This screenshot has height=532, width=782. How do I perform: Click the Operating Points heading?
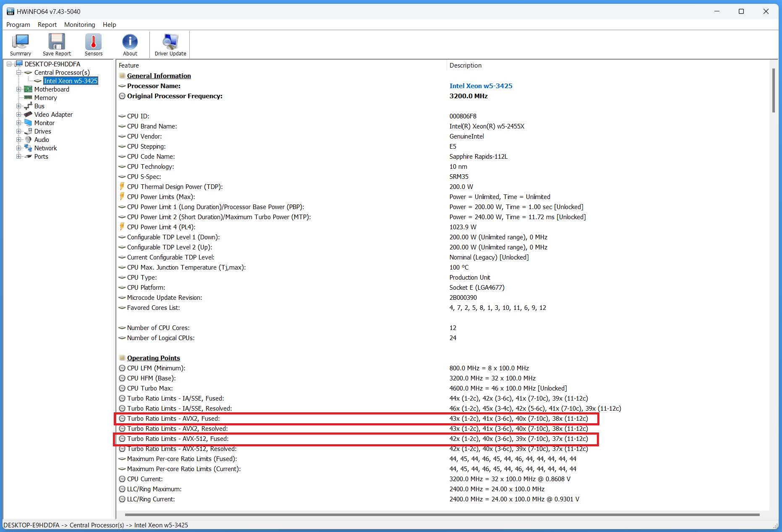[x=153, y=358]
